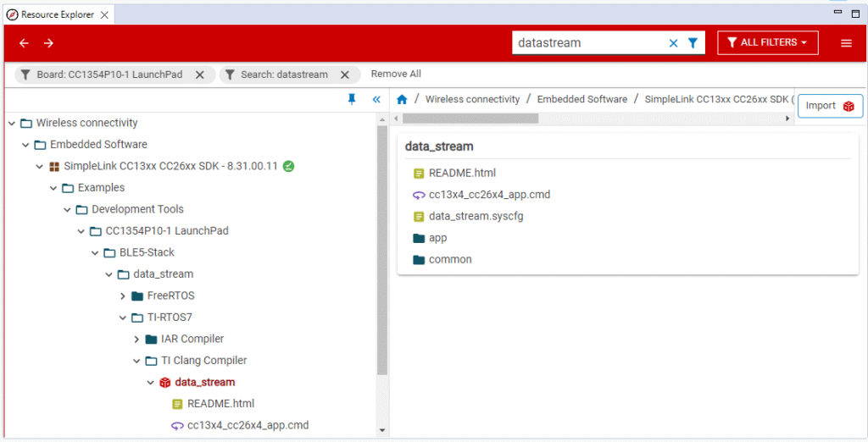Pin the navigation tree panel

pyautogui.click(x=353, y=99)
